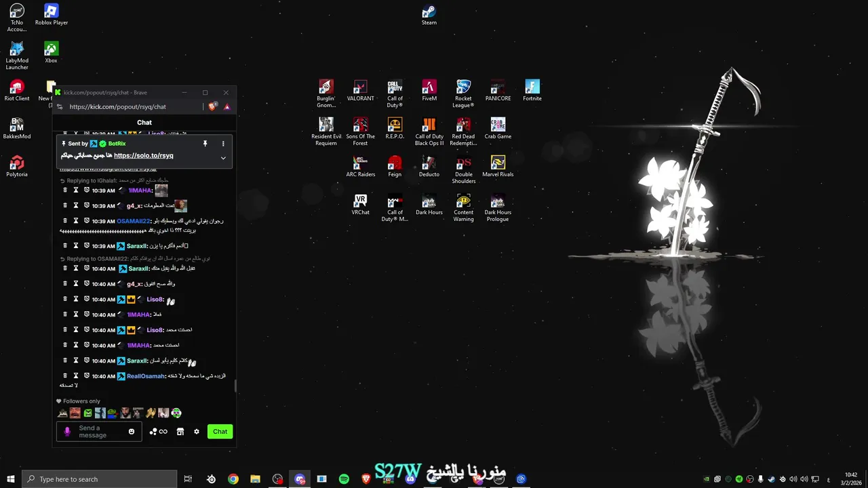Unpin the BotRix pinned message
The height and width of the screenshot is (488, 868).
(x=205, y=144)
